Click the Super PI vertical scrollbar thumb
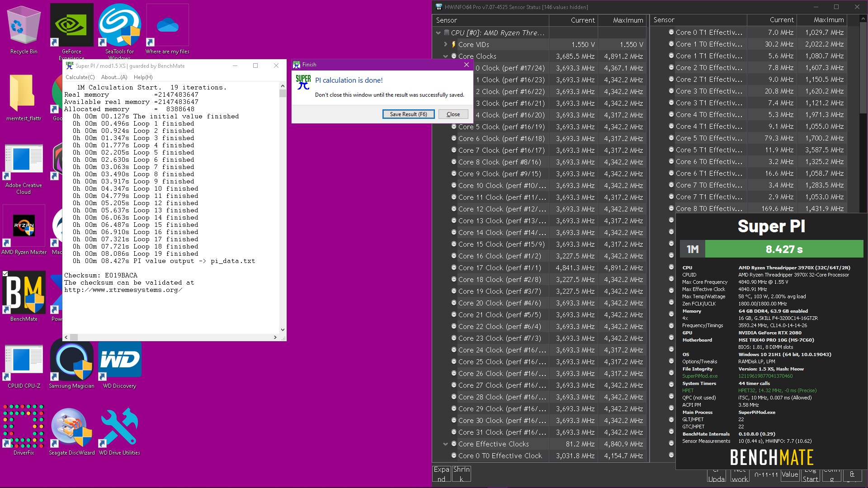The height and width of the screenshot is (488, 868). (x=283, y=94)
